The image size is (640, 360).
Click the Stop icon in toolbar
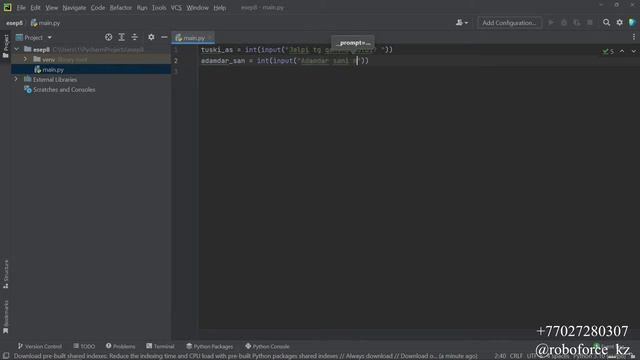tap(590, 23)
